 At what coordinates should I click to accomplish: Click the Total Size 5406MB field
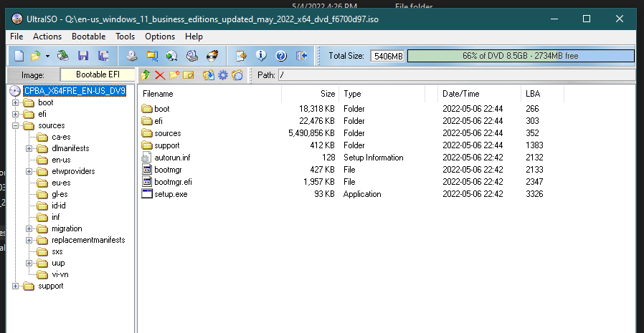pyautogui.click(x=388, y=56)
